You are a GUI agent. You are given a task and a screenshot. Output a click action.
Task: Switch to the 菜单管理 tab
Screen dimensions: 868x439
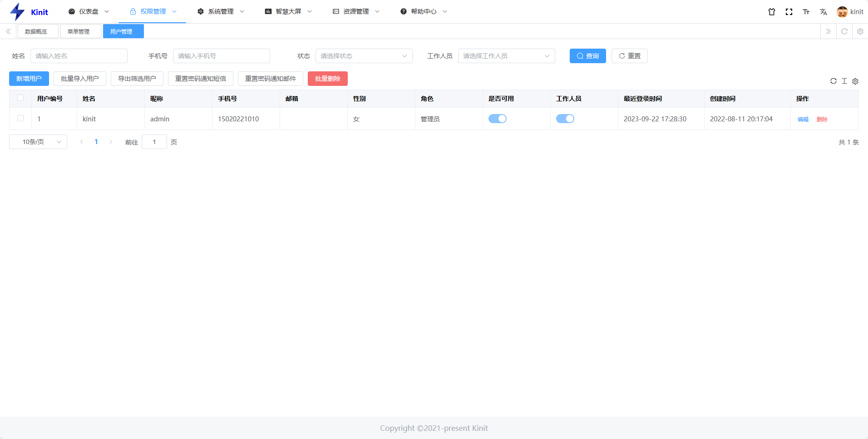(x=81, y=31)
